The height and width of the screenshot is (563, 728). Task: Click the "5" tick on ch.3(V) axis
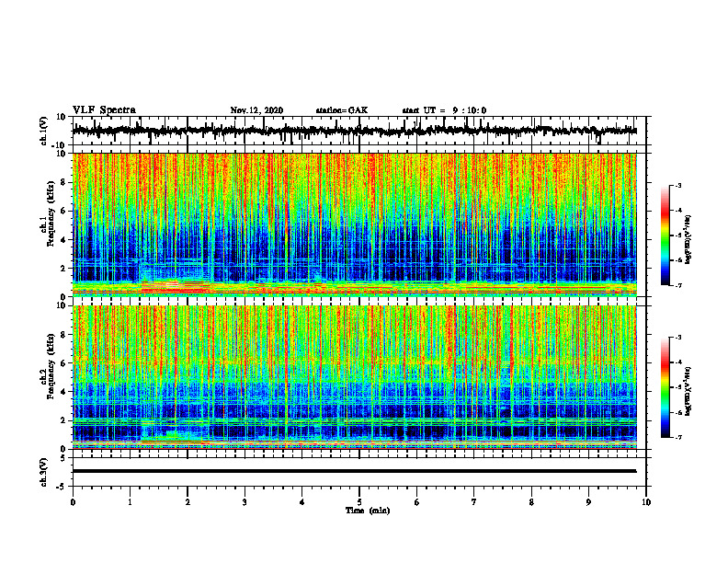[63, 457]
